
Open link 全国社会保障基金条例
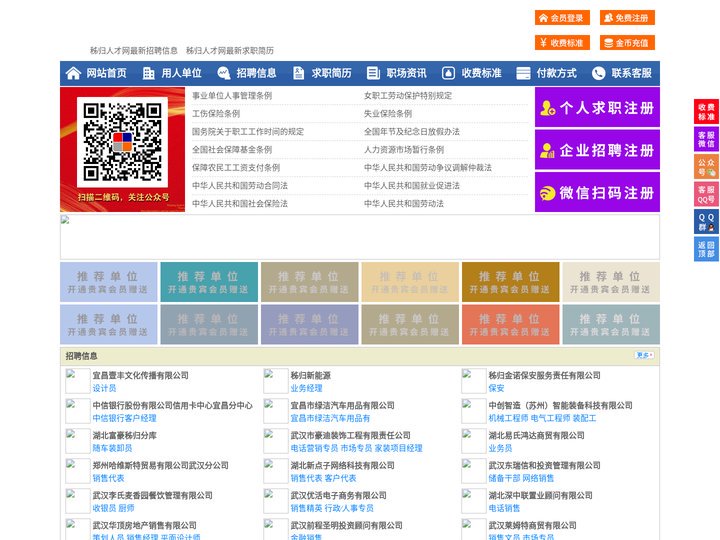point(232,150)
